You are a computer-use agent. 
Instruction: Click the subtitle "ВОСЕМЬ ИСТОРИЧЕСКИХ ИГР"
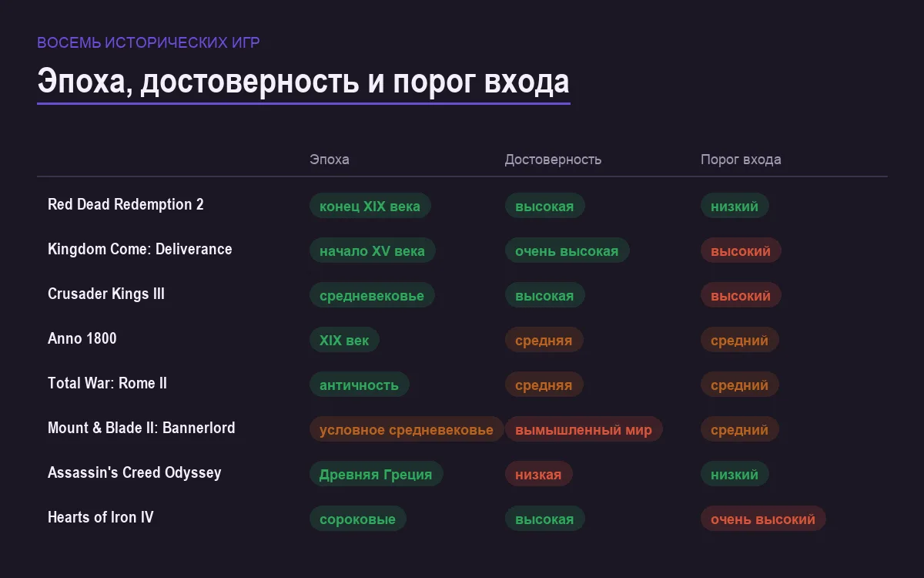[x=149, y=42]
